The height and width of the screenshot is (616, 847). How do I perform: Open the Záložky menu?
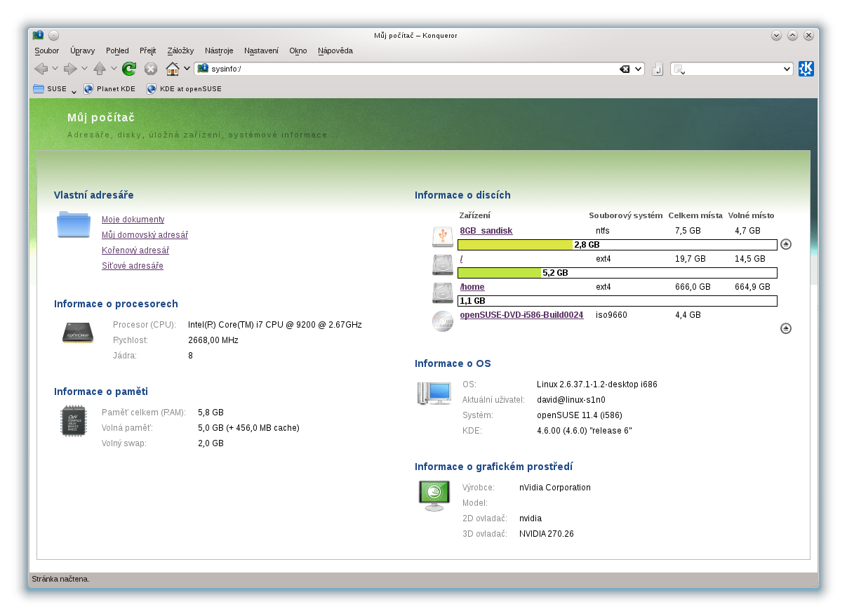point(180,51)
